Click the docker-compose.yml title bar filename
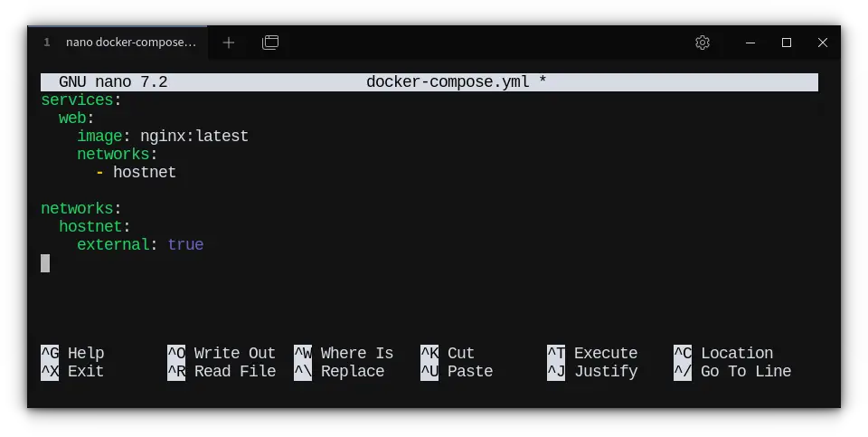 pyautogui.click(x=447, y=82)
